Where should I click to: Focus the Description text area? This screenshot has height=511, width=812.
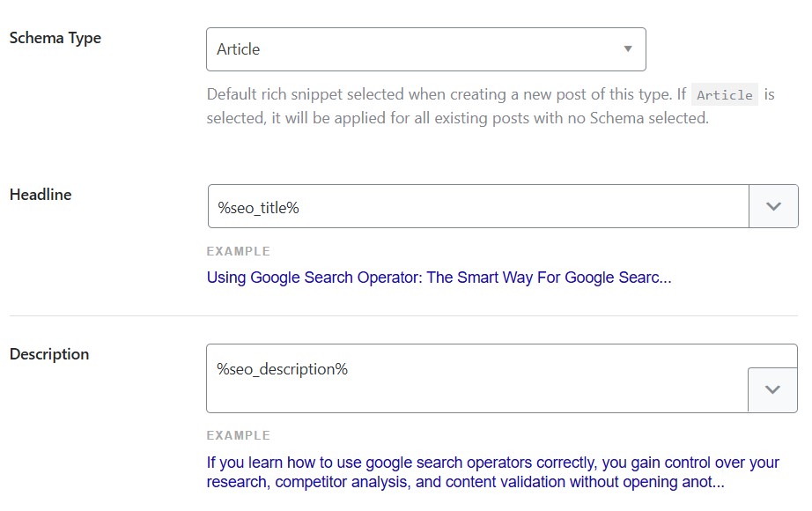coord(476,392)
